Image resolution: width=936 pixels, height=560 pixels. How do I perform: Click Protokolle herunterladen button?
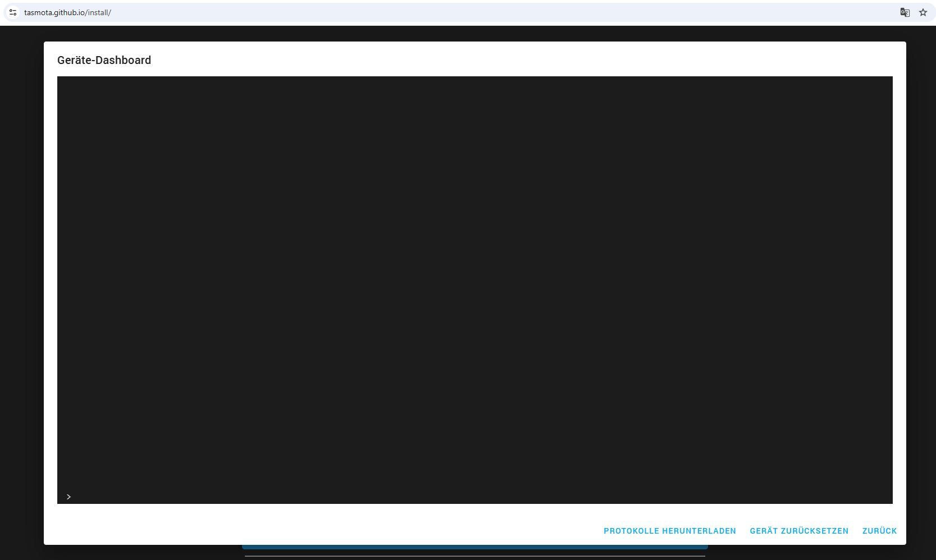click(669, 531)
